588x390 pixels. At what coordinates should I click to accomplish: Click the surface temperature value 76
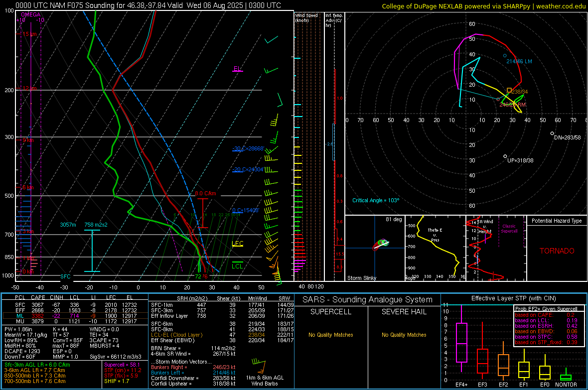coord(205,276)
